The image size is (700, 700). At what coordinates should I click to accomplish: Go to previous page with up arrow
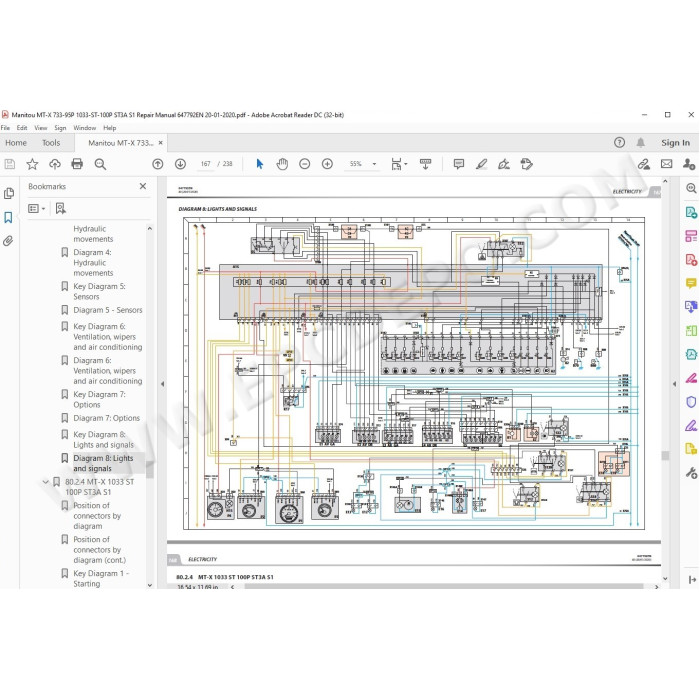pos(158,164)
